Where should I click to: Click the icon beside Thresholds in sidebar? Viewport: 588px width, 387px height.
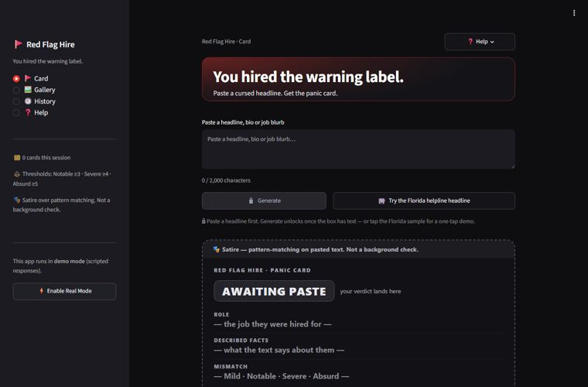tap(17, 174)
